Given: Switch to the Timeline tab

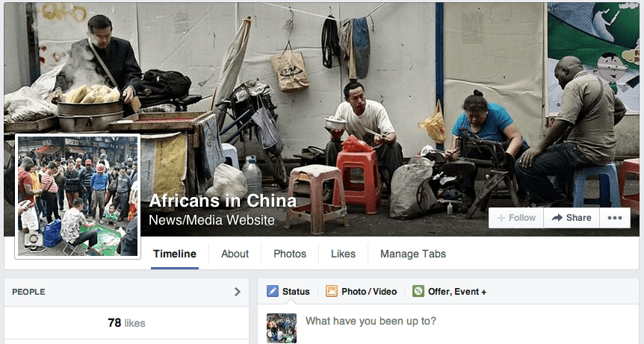Looking at the screenshot, I should [175, 254].
